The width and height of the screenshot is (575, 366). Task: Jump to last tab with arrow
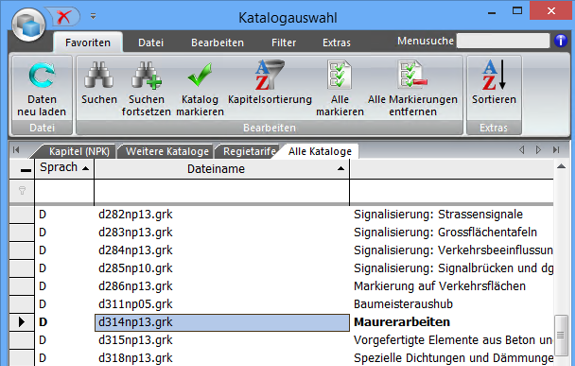(556, 150)
